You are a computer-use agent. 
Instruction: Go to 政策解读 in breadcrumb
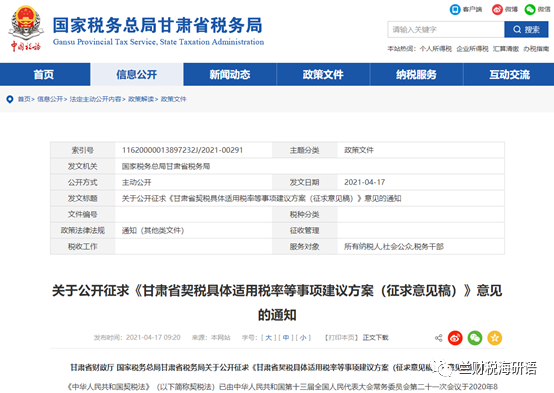click(x=141, y=99)
